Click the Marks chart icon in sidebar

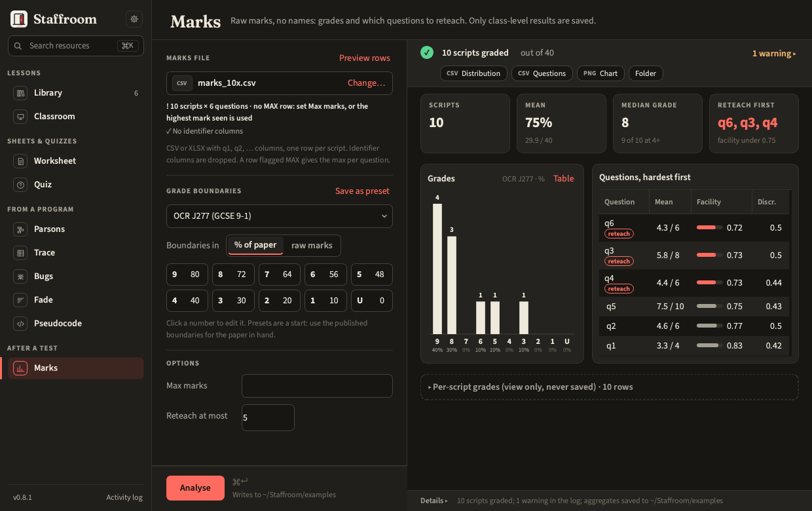[20, 368]
